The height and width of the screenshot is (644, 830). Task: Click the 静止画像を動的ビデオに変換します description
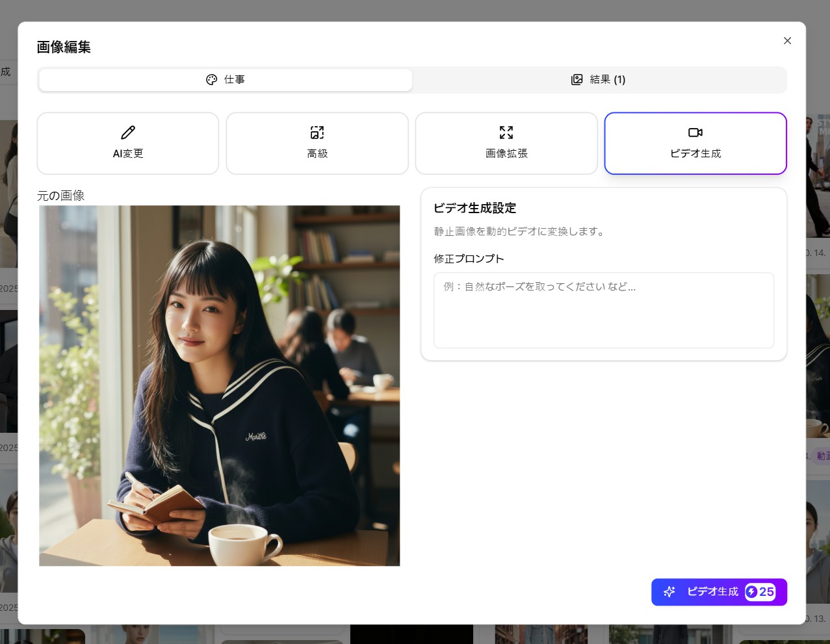point(521,231)
